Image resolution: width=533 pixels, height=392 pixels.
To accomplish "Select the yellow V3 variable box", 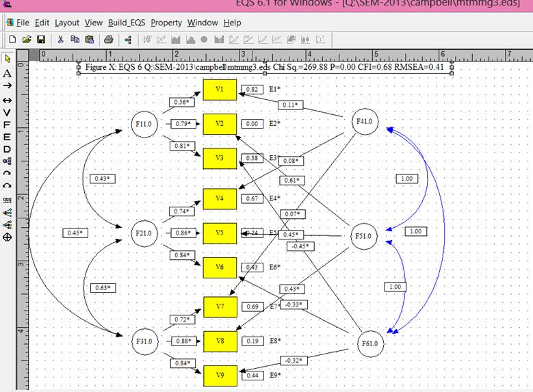I will (x=220, y=159).
